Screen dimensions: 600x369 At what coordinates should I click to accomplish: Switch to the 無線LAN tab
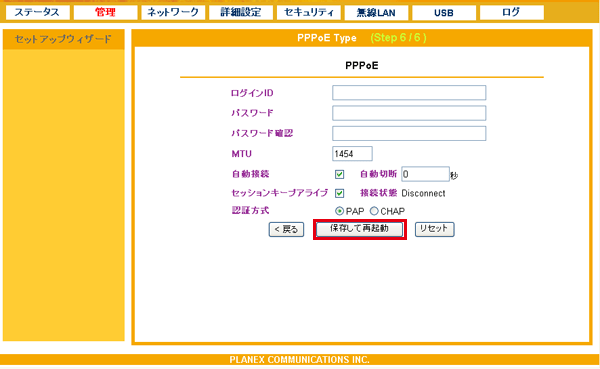[376, 13]
